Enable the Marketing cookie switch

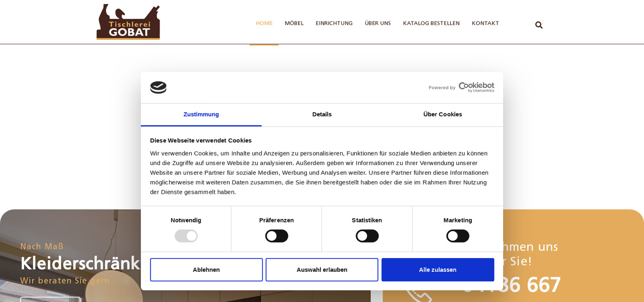point(458,236)
